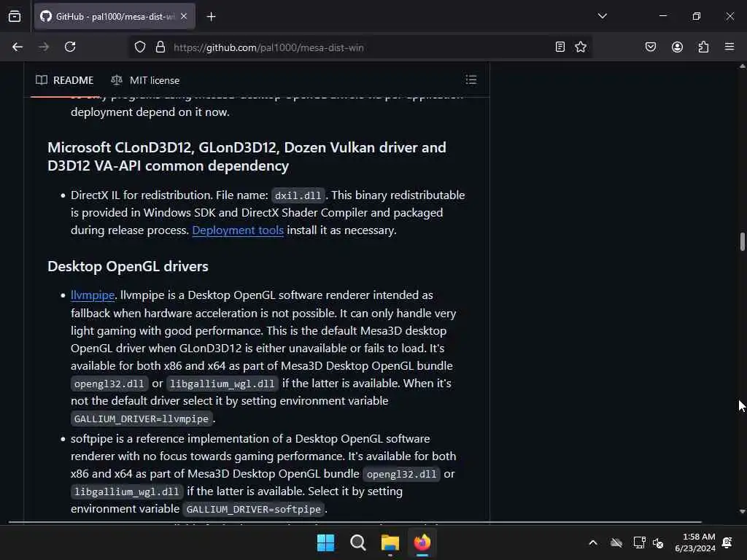The height and width of the screenshot is (560, 747).
Task: Click GALLIUM_DRIVER=llvmpipe code text
Action: tap(142, 419)
